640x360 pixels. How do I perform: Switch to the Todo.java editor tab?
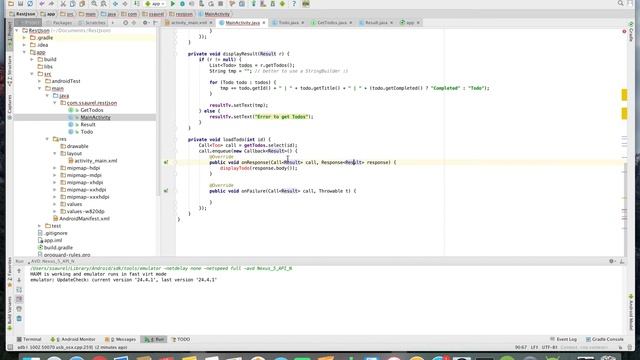[288, 23]
